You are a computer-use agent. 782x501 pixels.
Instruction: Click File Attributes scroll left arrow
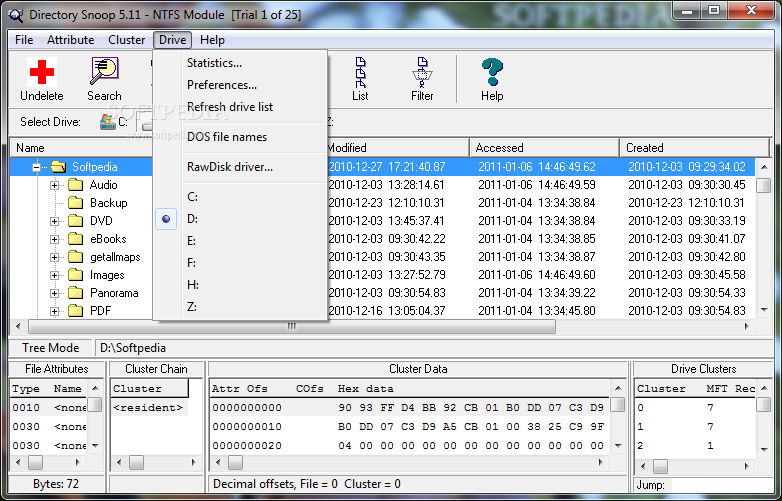pyautogui.click(x=18, y=463)
